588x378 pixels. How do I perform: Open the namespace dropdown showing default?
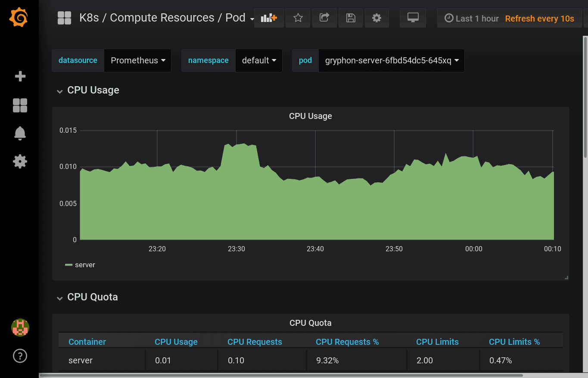tap(258, 60)
